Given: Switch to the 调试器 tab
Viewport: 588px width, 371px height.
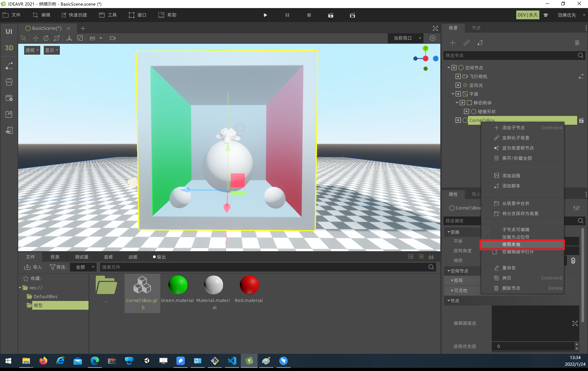Looking at the screenshot, I should pyautogui.click(x=82, y=257).
